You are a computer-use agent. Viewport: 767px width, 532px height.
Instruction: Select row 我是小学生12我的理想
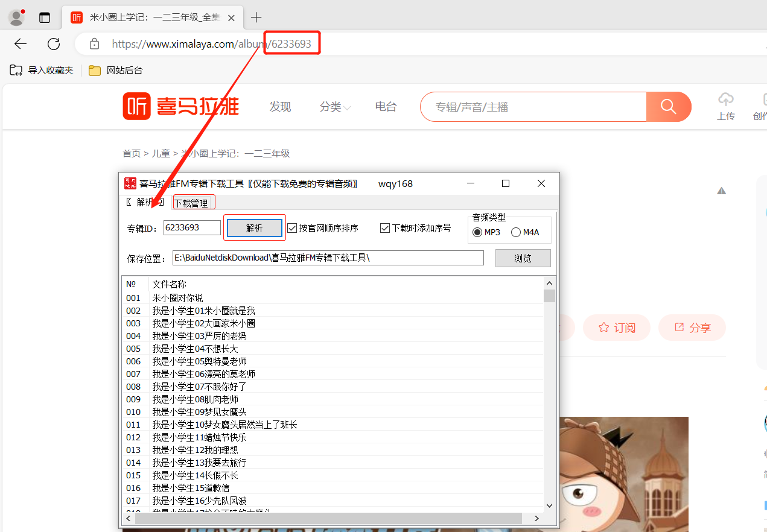click(333, 450)
